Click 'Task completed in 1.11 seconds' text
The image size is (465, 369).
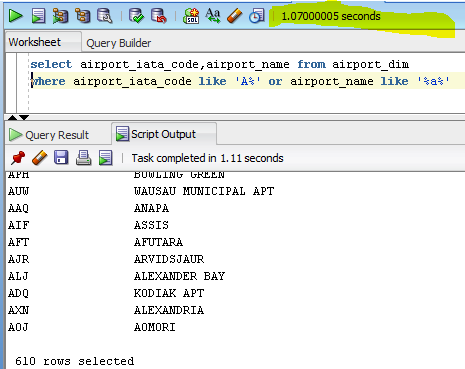pos(207,158)
